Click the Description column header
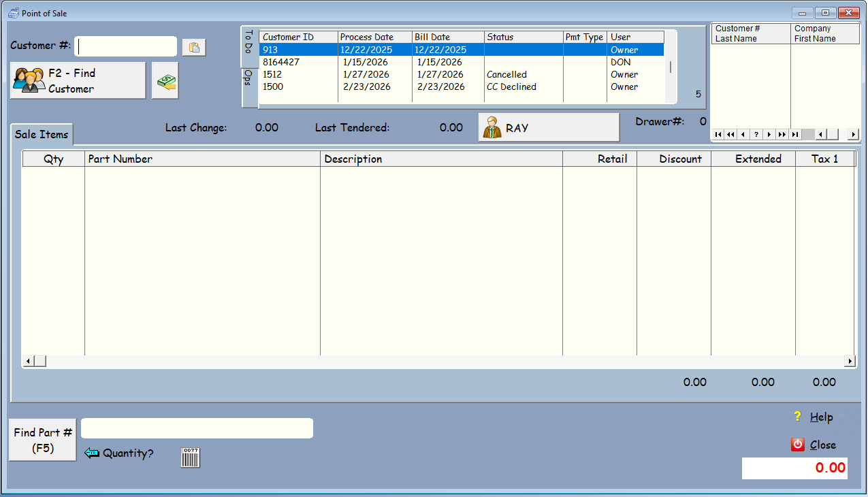Screen dimensions: 868x497 [x=441, y=159]
